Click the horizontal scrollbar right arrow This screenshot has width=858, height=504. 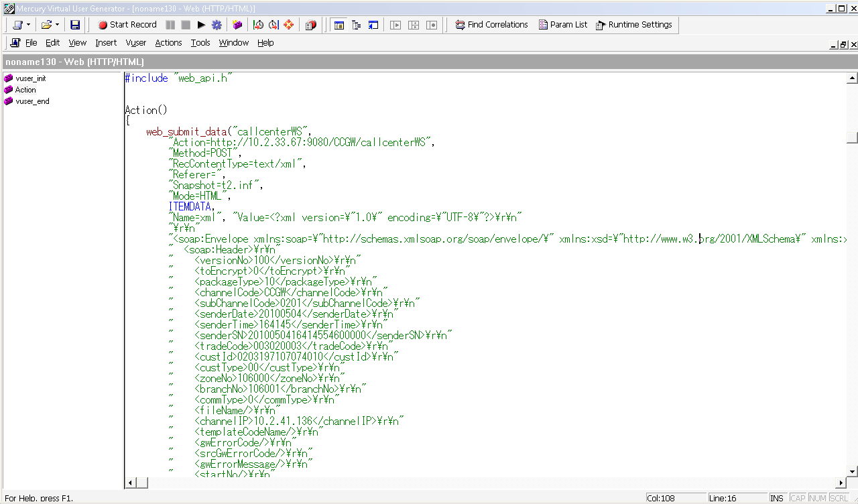(842, 483)
